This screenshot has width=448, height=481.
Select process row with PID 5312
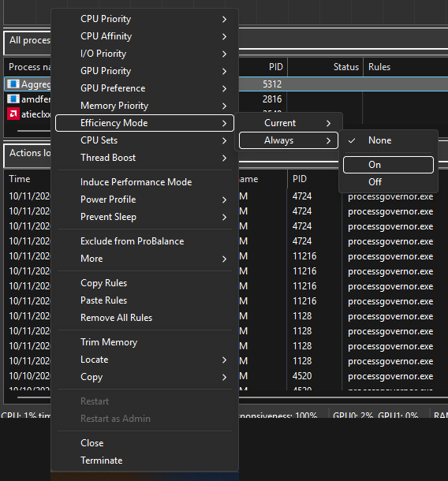(x=343, y=84)
